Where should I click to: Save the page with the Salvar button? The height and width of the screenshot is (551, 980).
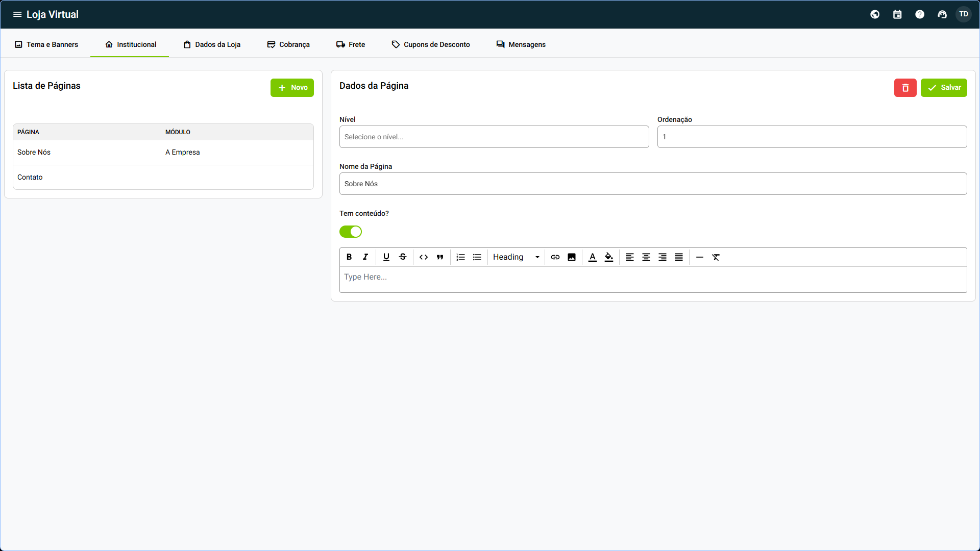(943, 88)
